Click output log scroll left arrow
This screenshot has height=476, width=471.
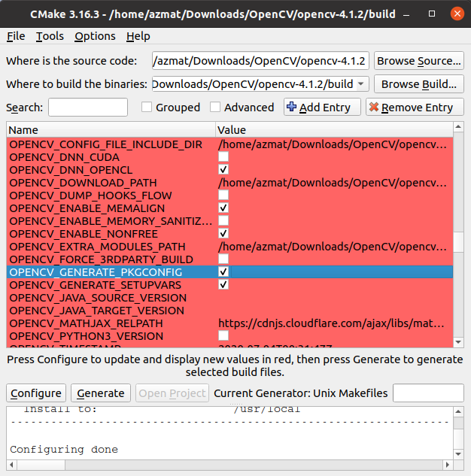pyautogui.click(x=12, y=465)
